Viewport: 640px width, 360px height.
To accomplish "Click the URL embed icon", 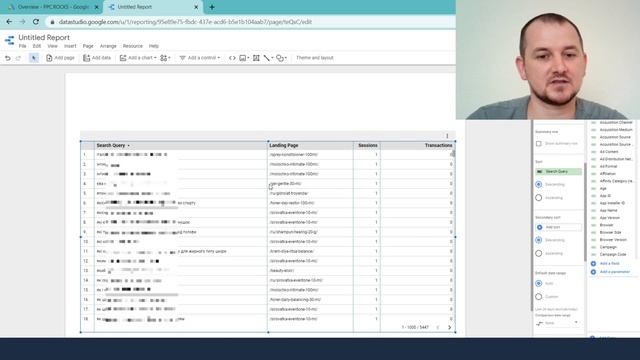I will (x=232, y=58).
